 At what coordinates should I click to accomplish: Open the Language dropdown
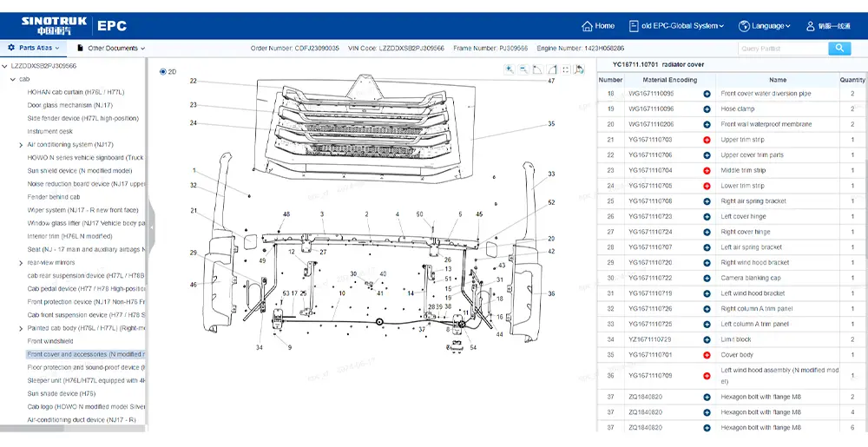[x=765, y=26]
